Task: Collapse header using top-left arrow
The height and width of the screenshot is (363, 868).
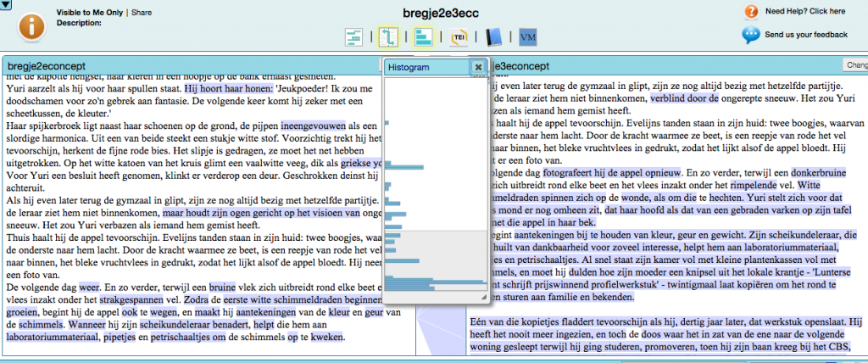Action: tap(5, 5)
